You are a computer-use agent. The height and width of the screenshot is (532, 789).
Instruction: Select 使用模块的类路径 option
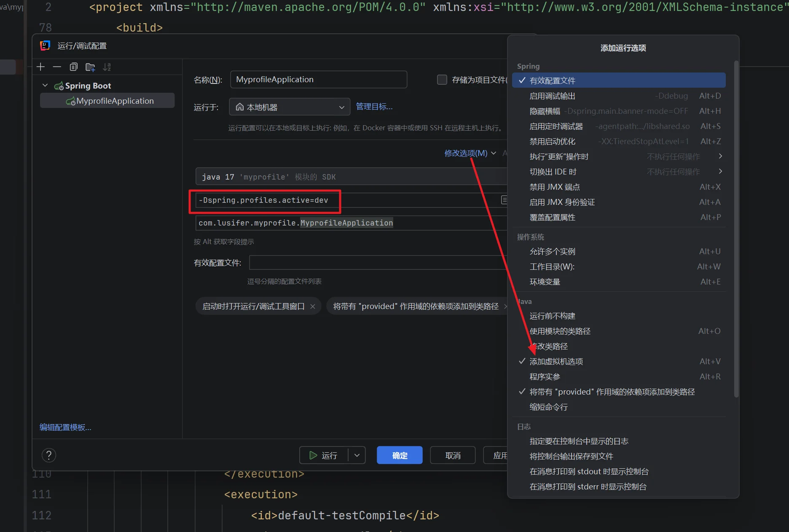(619, 331)
